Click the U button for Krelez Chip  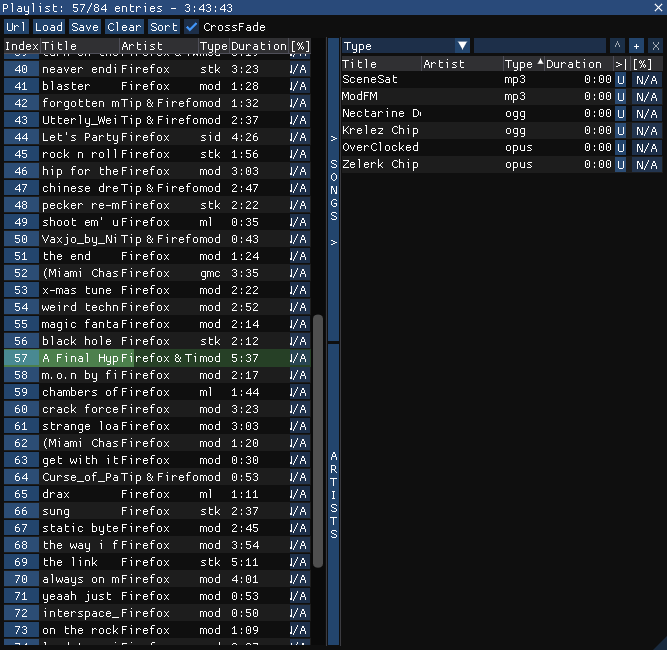[x=621, y=131]
